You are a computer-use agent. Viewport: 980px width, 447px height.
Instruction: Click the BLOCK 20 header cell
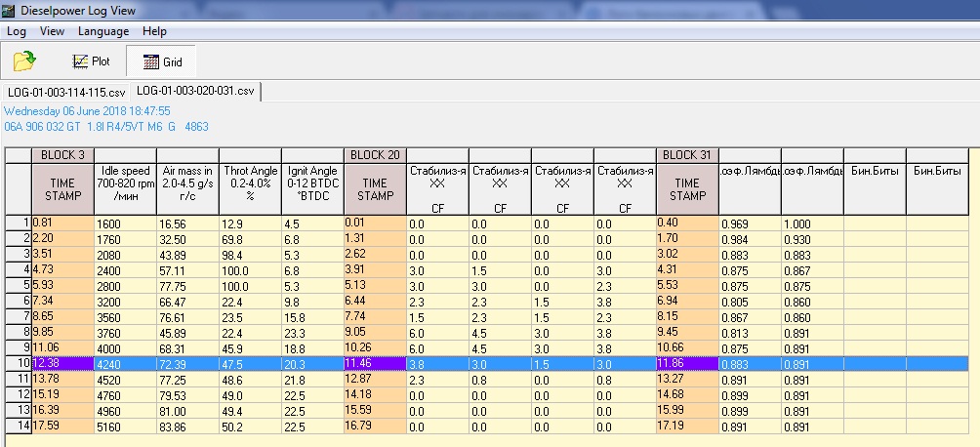tap(375, 155)
